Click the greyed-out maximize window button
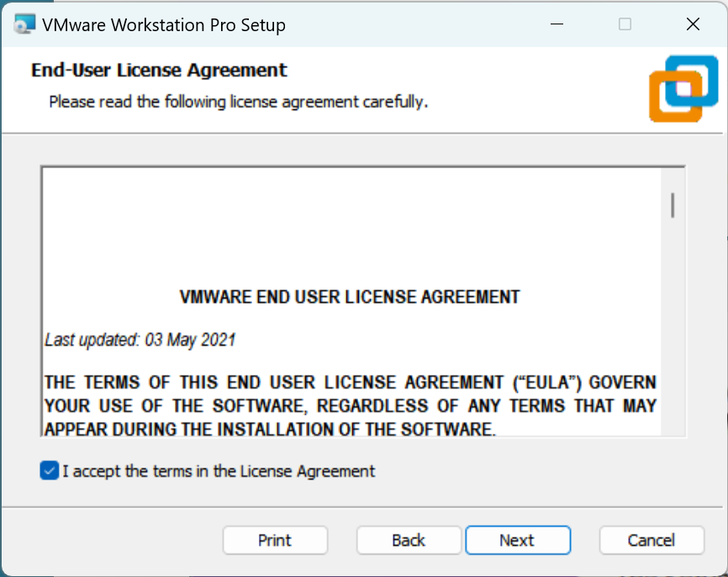The width and height of the screenshot is (728, 577). tap(625, 24)
